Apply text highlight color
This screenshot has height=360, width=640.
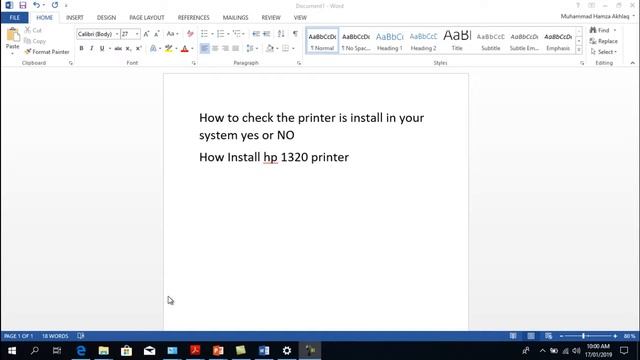coord(168,49)
